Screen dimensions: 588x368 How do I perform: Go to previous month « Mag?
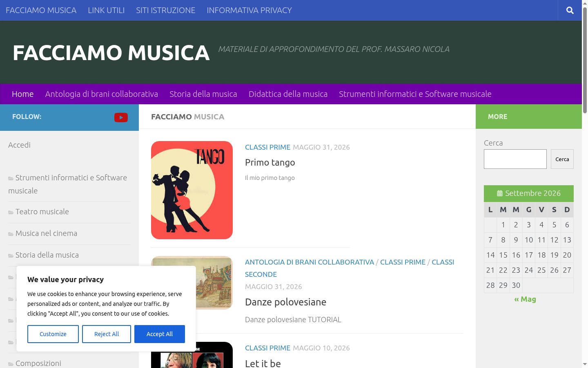[x=525, y=299]
